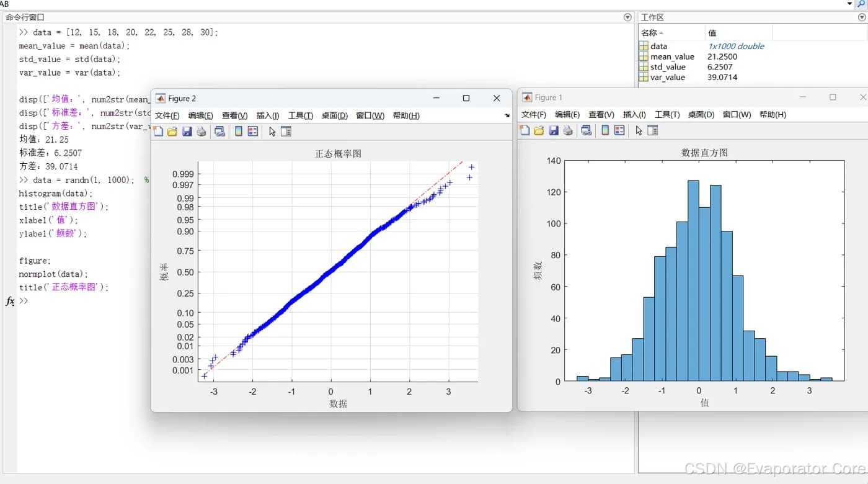Screen dimensions: 868x484
Task: Toggle Insert Legend in Figure 1 toolbar
Action: 619,130
